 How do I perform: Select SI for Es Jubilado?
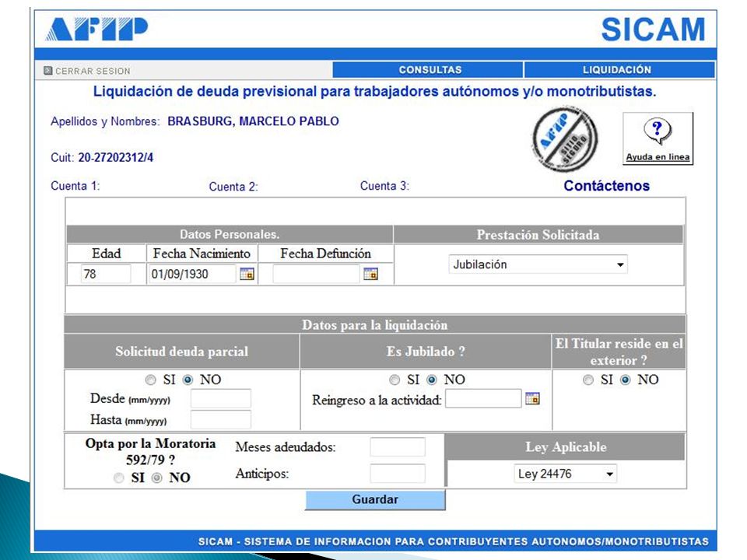click(395, 380)
